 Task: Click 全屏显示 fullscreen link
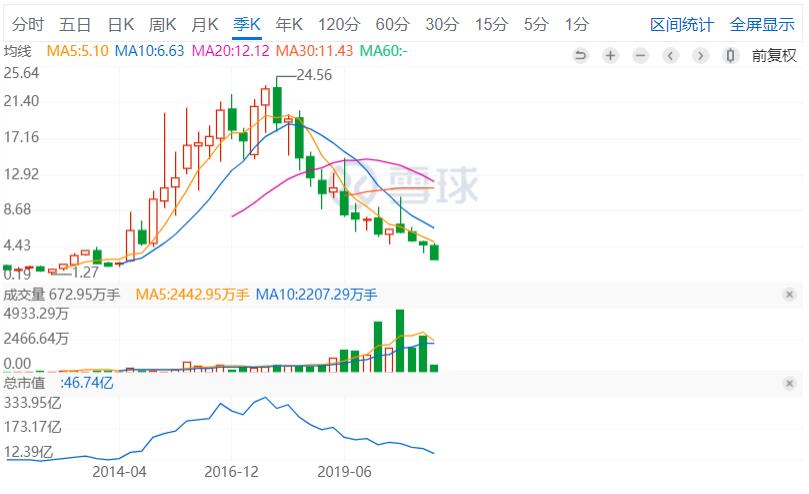pyautogui.click(x=762, y=24)
